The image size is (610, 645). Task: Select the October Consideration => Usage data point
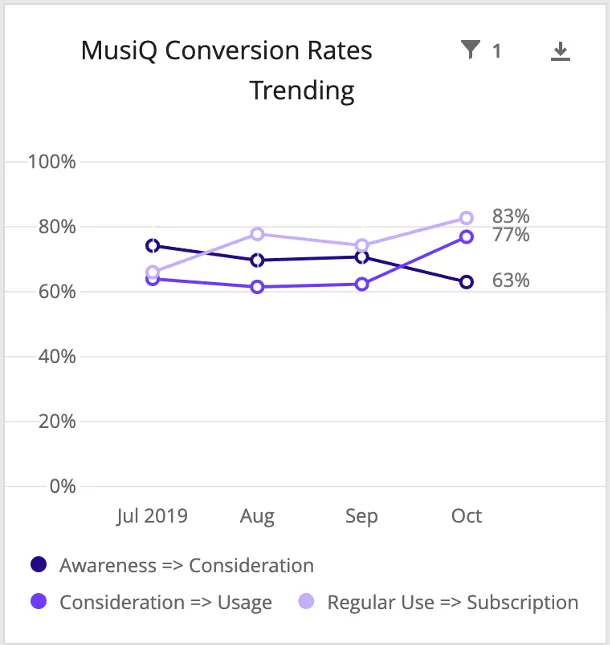pyautogui.click(x=466, y=237)
